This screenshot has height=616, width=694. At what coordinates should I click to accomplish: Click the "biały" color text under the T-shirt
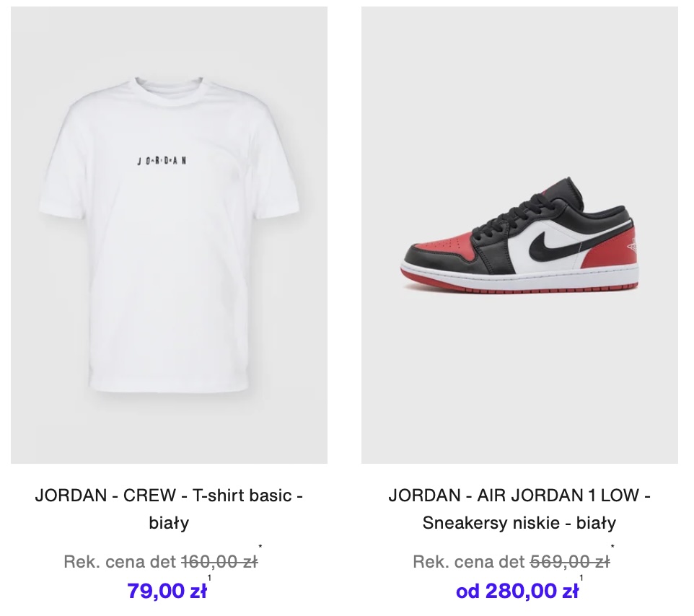pos(169,523)
